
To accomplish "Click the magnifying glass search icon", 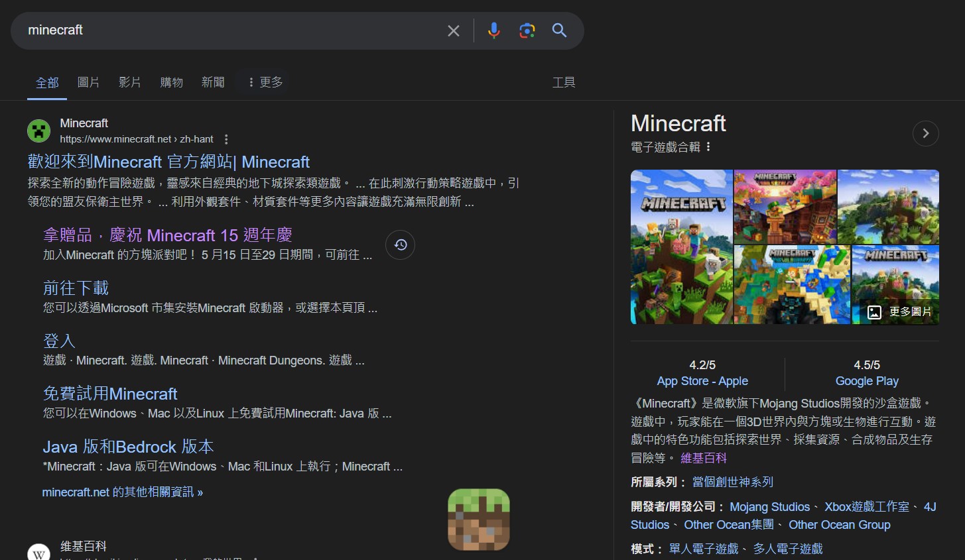I will [559, 30].
